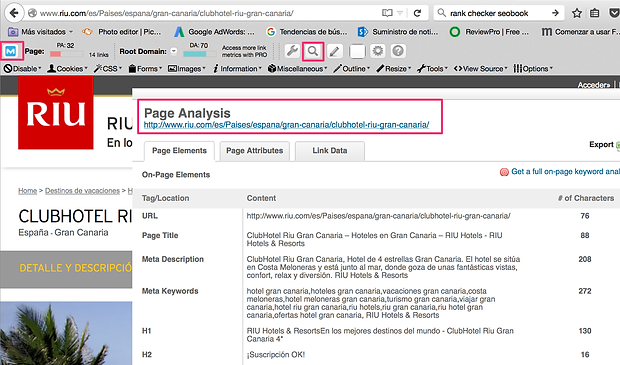Select the Meta Description content

pos(383,267)
